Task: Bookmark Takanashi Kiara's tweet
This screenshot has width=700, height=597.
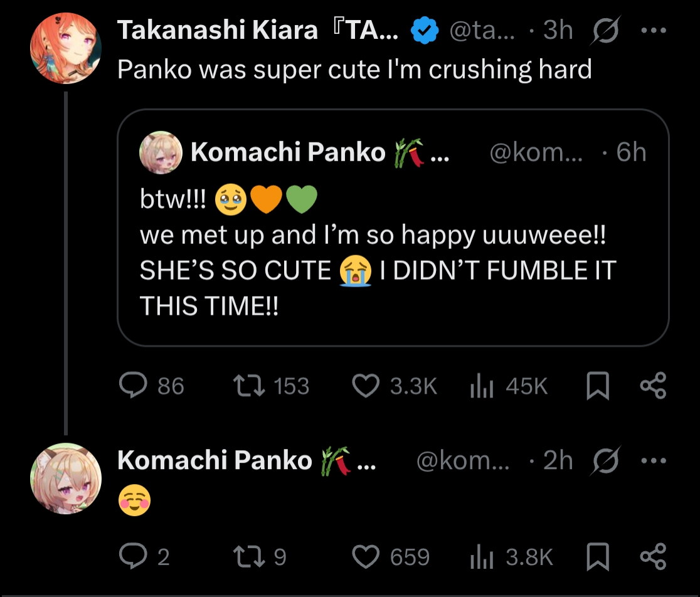Action: [x=597, y=386]
